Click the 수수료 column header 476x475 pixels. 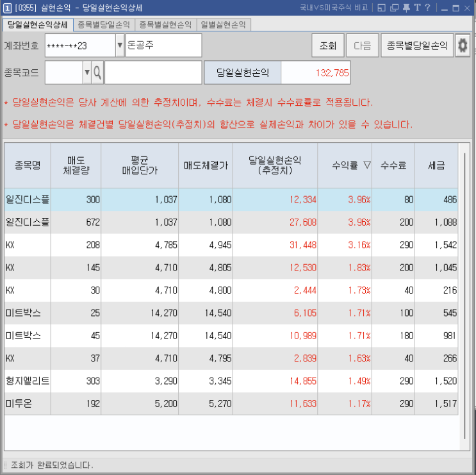pyautogui.click(x=393, y=165)
